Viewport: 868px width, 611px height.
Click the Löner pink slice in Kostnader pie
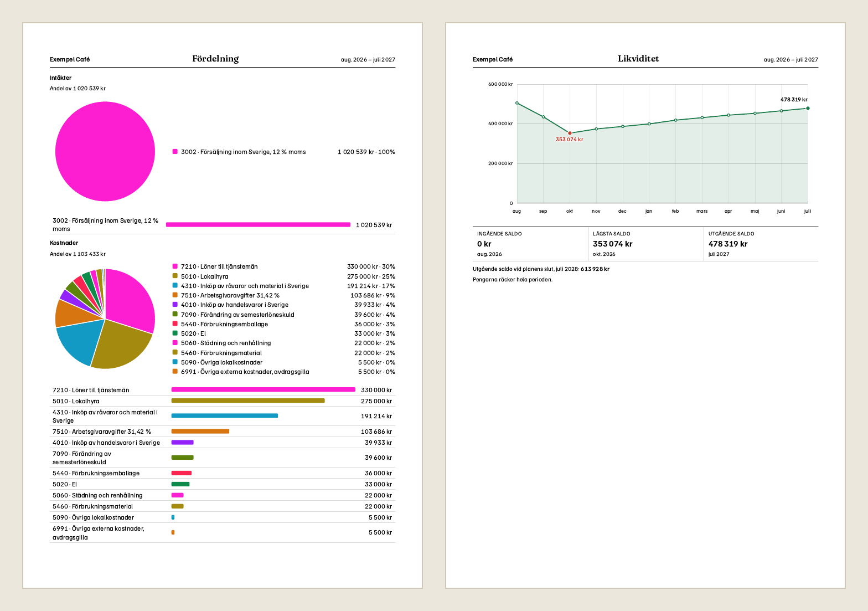click(130, 302)
